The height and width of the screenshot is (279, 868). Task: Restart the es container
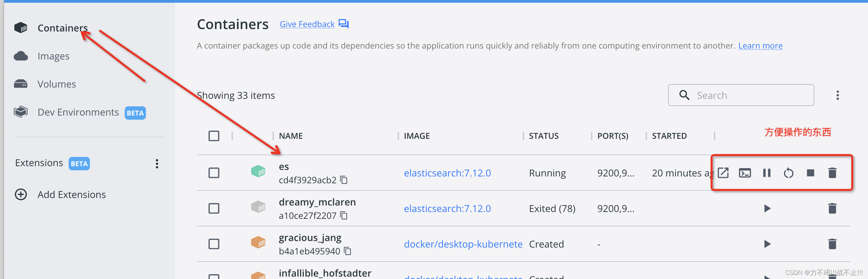(789, 173)
